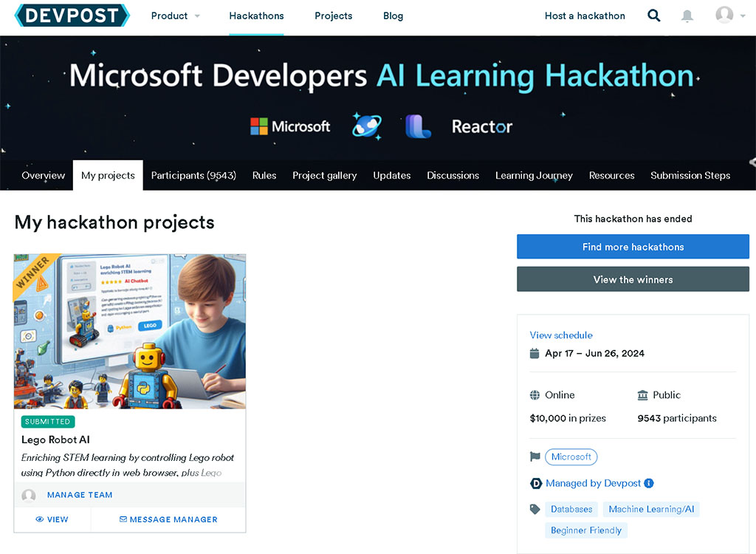Switch to the Overview tab

coord(44,175)
